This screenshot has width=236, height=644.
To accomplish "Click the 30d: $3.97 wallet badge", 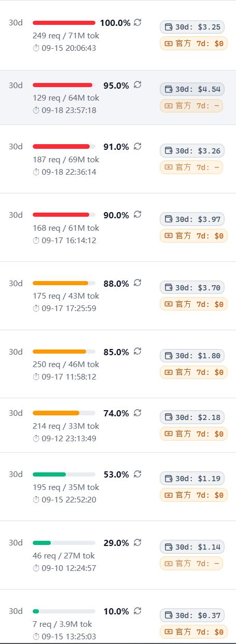I will (x=192, y=219).
